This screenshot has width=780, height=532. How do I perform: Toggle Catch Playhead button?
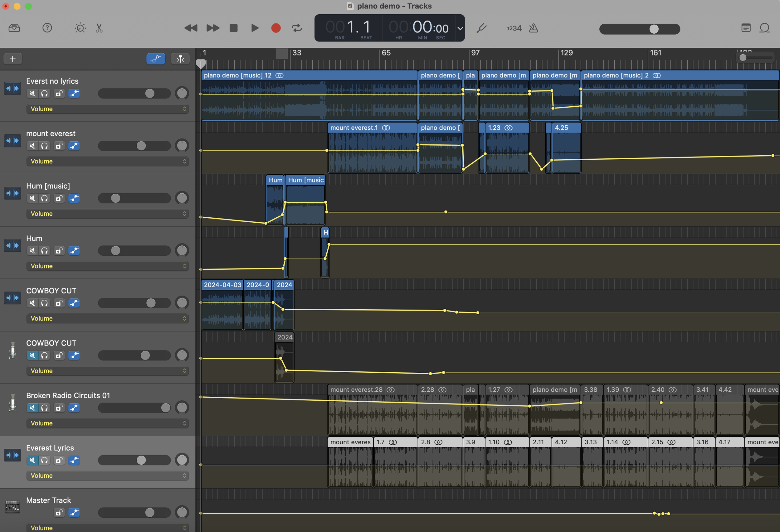coord(180,59)
